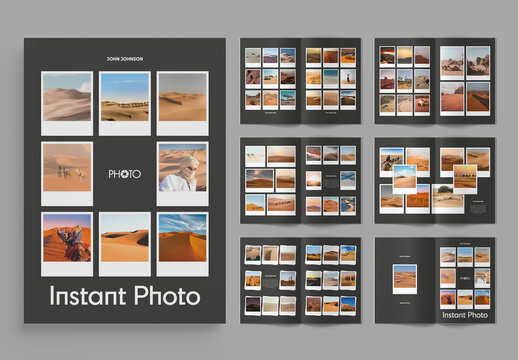This screenshot has width=518, height=360.
Task: Select cover photo of dune under wispy blue sky
Action: coord(182,244)
